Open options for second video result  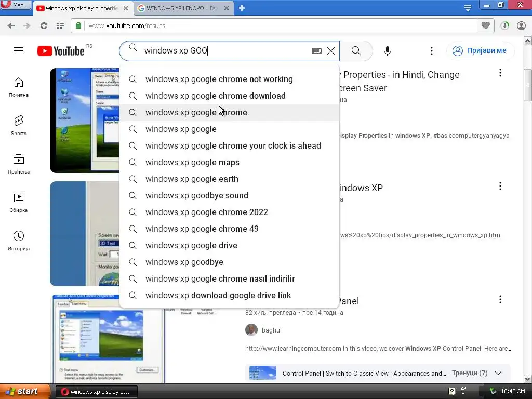point(500,186)
